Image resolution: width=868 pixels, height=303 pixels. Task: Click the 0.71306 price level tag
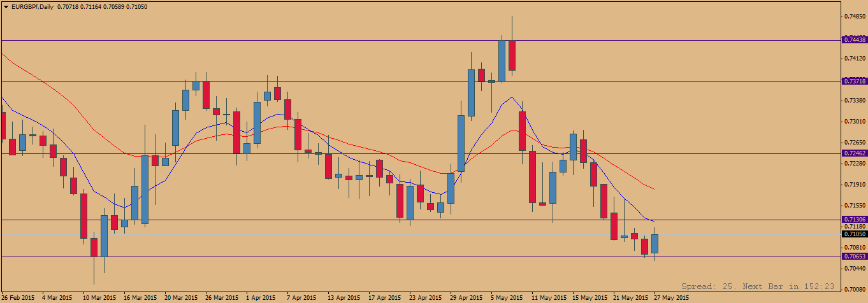coord(855,219)
